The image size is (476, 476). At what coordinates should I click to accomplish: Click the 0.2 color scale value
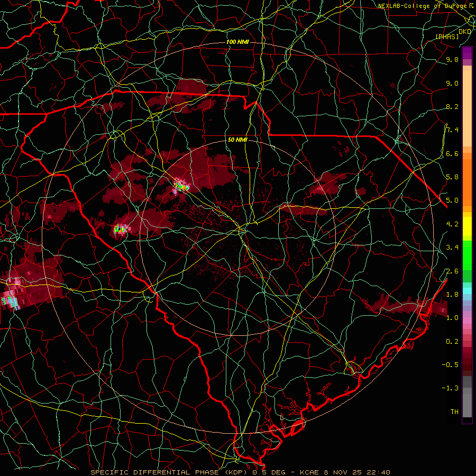[452, 342]
